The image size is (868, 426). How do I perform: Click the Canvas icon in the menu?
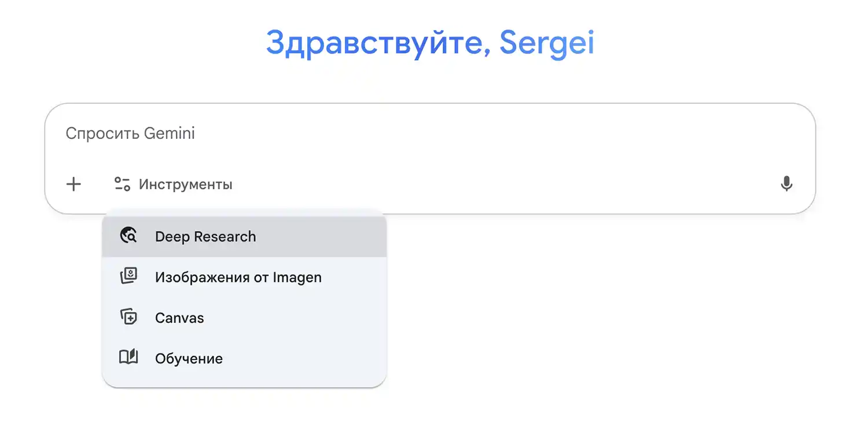click(x=128, y=317)
